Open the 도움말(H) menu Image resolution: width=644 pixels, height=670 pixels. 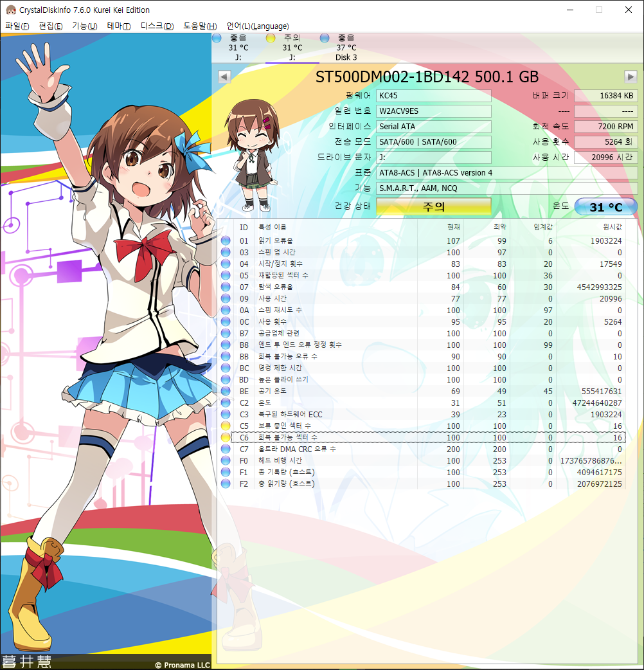[x=200, y=26]
